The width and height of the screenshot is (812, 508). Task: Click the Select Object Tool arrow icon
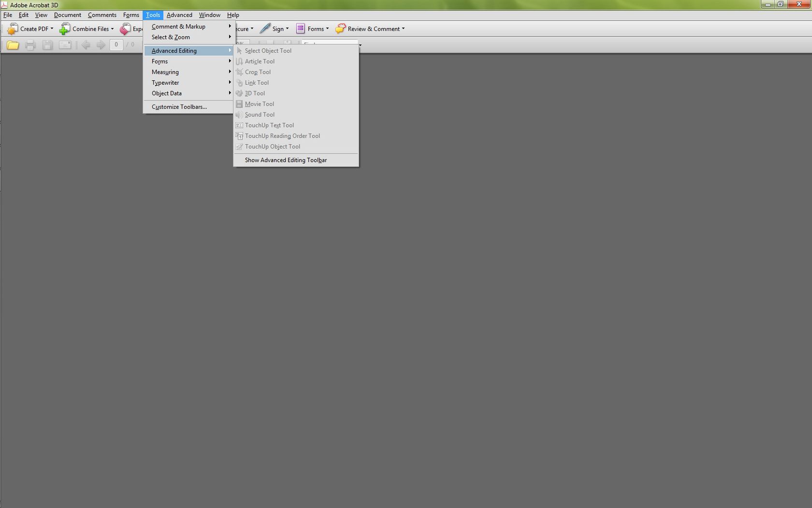pyautogui.click(x=239, y=51)
